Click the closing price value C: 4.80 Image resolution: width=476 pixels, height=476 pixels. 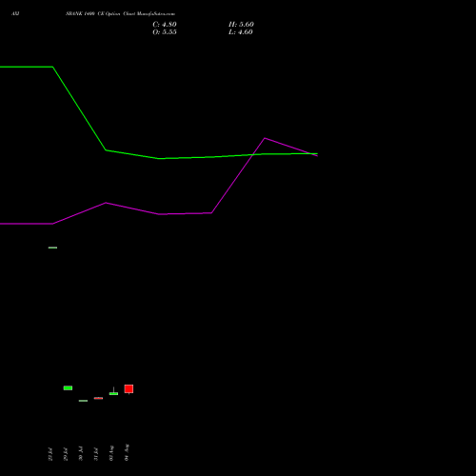165,25
